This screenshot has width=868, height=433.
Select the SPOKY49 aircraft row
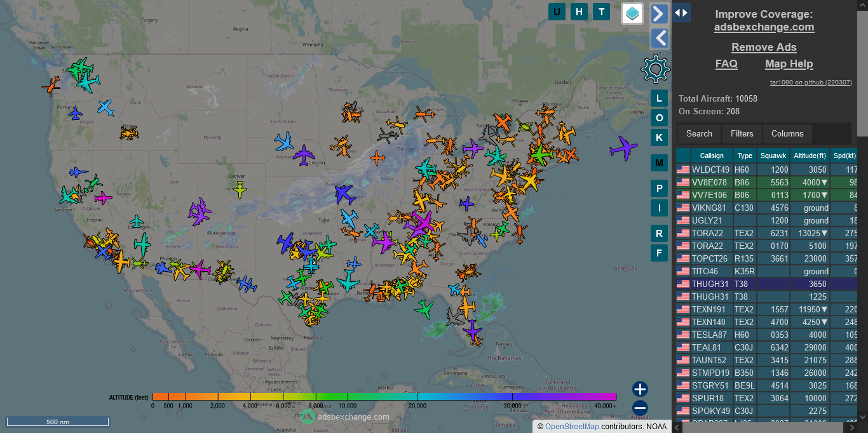(x=767, y=411)
